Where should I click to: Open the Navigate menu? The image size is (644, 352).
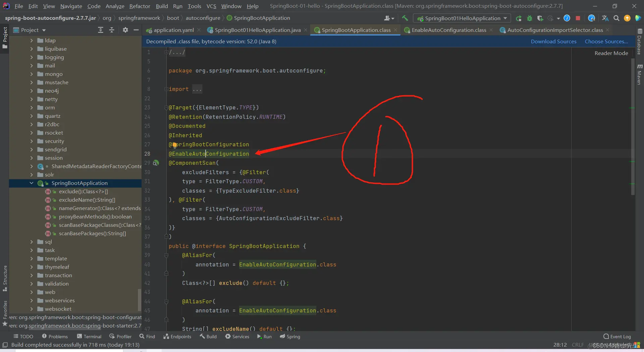tap(71, 6)
